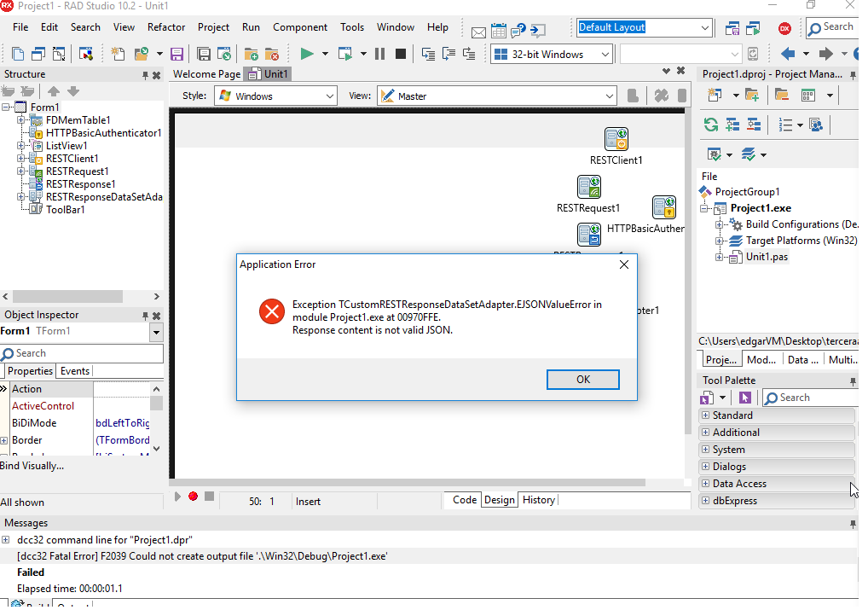Click the Tool Palette search field
Image resolution: width=868 pixels, height=610 pixels.
click(811, 398)
